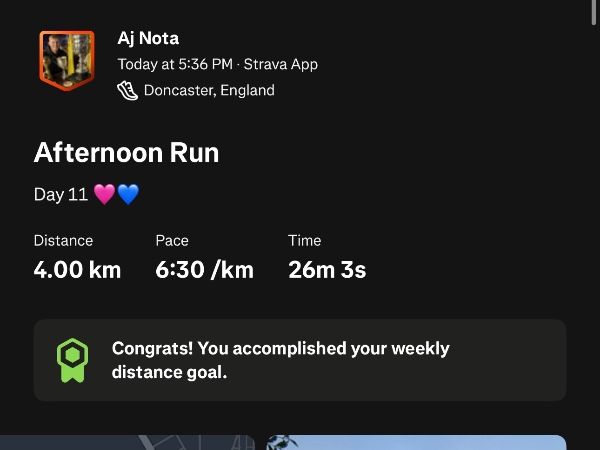This screenshot has width=600, height=450.
Task: Click the Time stat label
Action: coord(304,241)
